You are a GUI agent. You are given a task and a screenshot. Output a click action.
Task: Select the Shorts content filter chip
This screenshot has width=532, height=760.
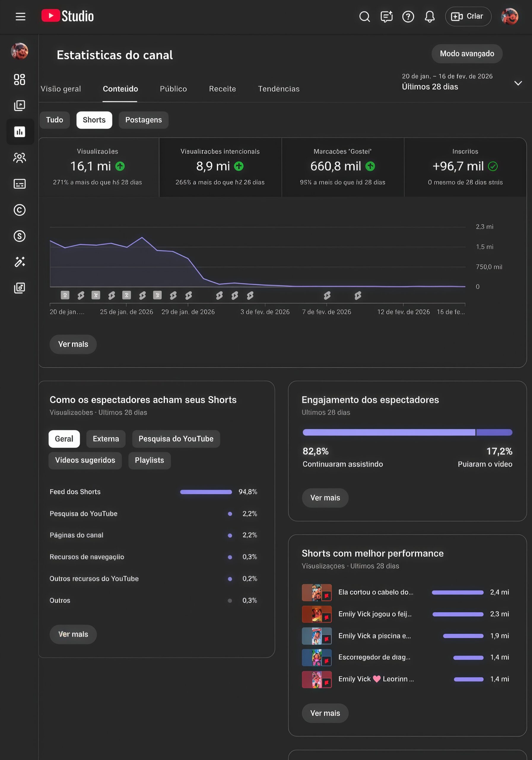tap(94, 120)
